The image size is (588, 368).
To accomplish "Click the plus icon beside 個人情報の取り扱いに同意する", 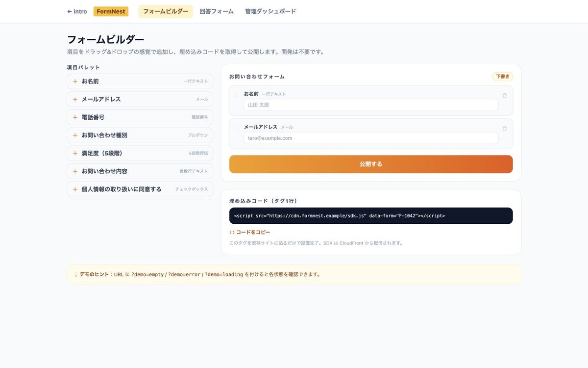I will pos(75,189).
